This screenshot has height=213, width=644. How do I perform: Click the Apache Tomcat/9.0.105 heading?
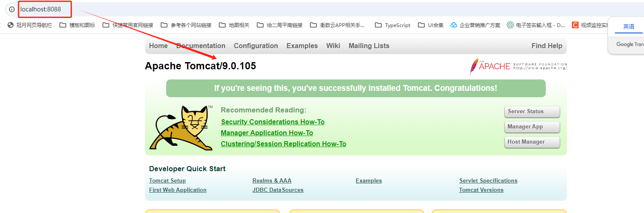point(200,66)
